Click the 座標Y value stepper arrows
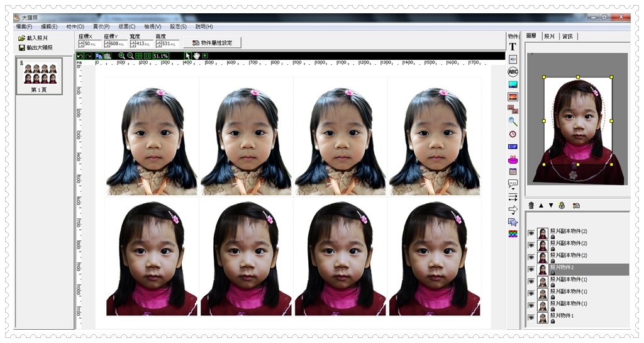 [107, 43]
